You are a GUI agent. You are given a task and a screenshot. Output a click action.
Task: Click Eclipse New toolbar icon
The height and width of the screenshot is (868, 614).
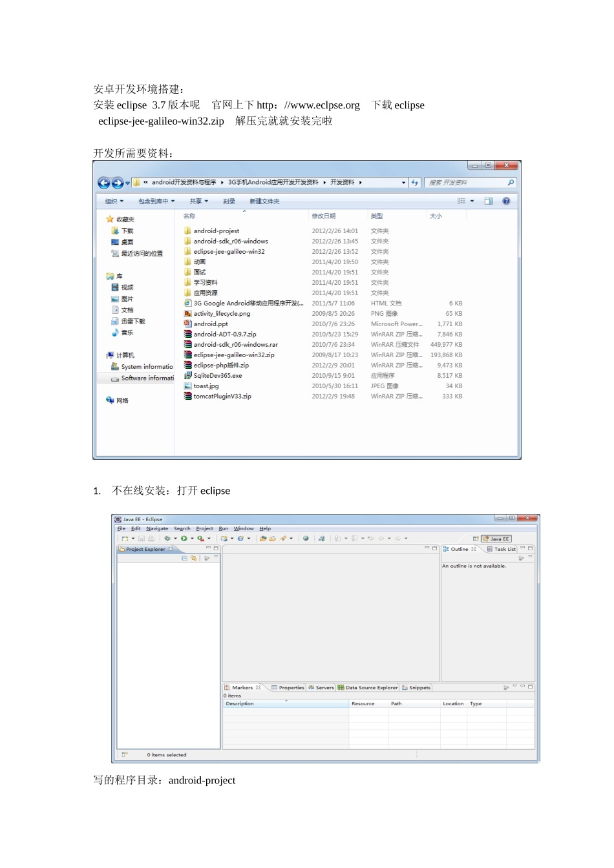[x=125, y=538]
